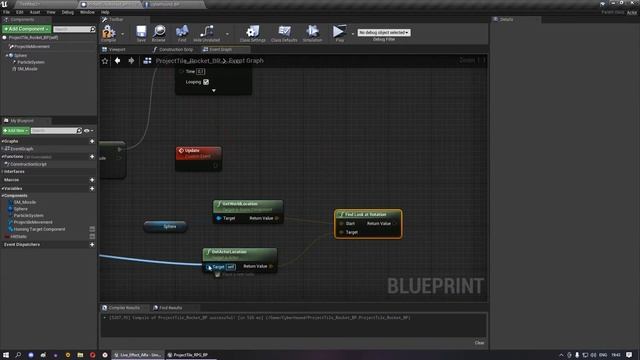Toggle visibility for HitState variable
The width and height of the screenshot is (640, 360).
[92, 236]
